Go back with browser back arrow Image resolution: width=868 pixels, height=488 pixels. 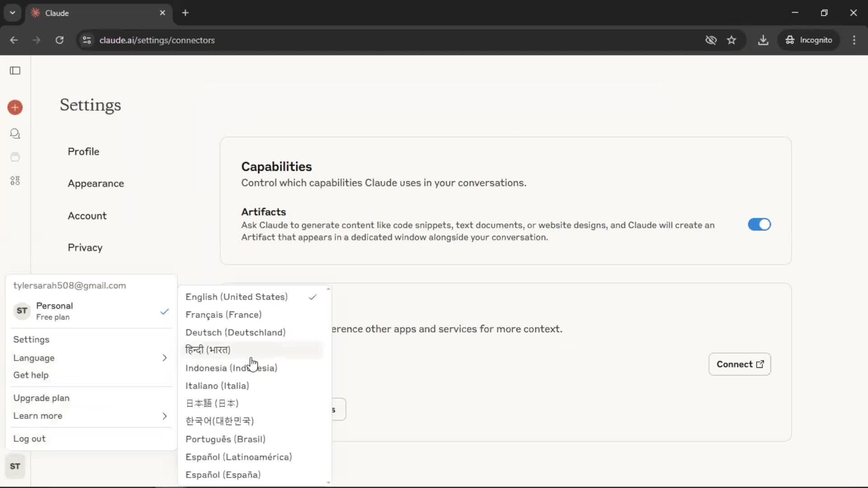click(14, 40)
